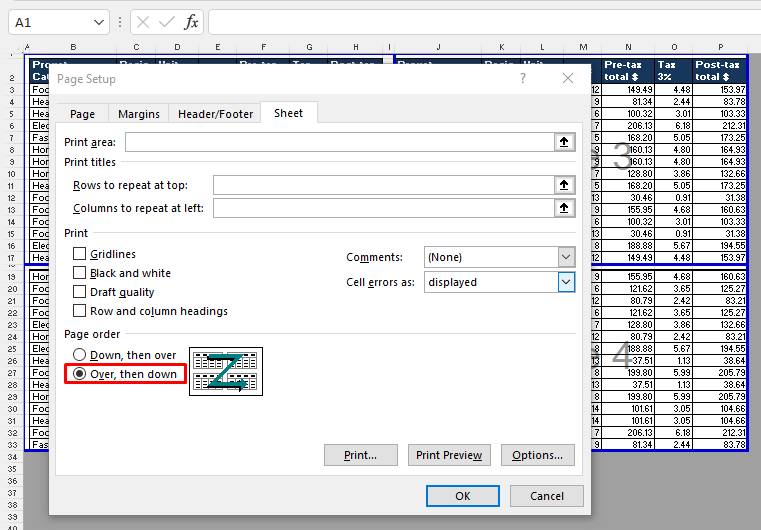
Task: Click the Post-tax total $ header cell
Action: pos(720,71)
